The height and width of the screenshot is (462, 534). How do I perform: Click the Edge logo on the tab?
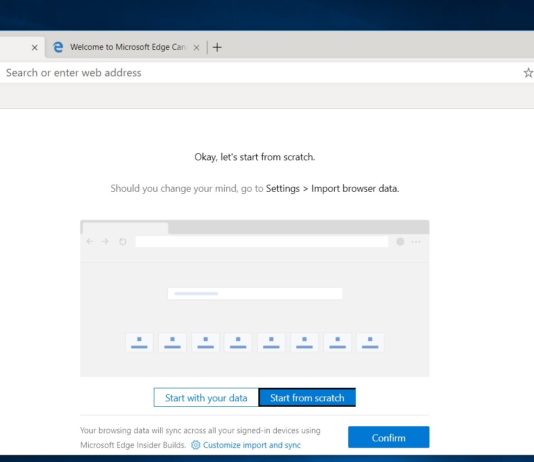pyautogui.click(x=58, y=47)
